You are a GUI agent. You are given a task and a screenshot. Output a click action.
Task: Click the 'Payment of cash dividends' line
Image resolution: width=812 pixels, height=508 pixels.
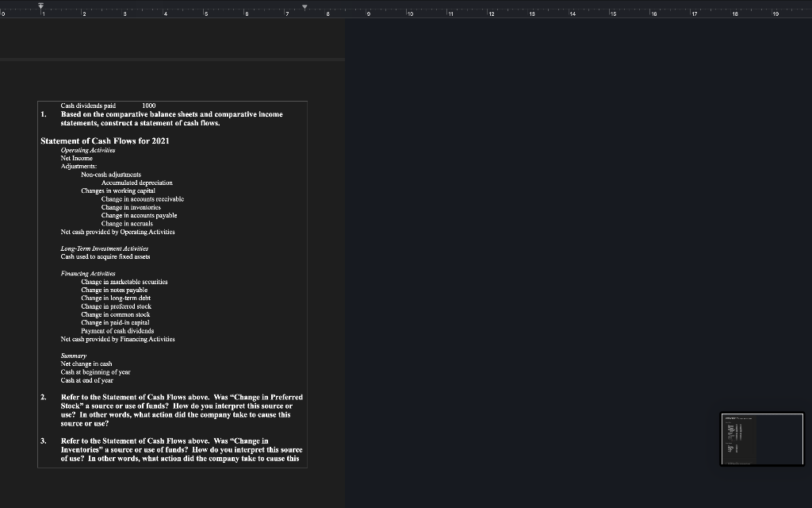point(117,331)
